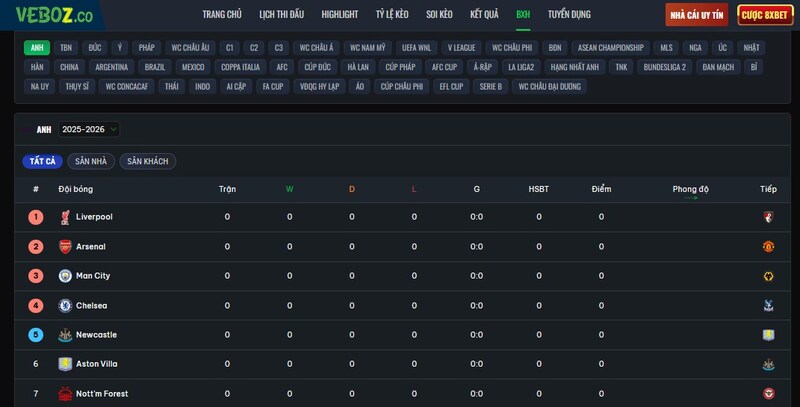Click rank badge 2 for Arsenal
Viewport: 800px width, 407px height.
click(x=36, y=247)
